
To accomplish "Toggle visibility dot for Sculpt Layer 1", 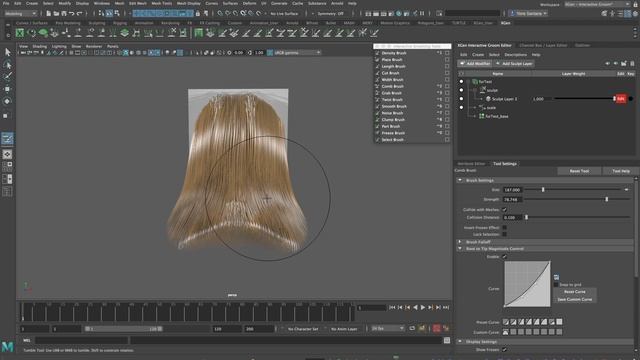I will click(461, 99).
